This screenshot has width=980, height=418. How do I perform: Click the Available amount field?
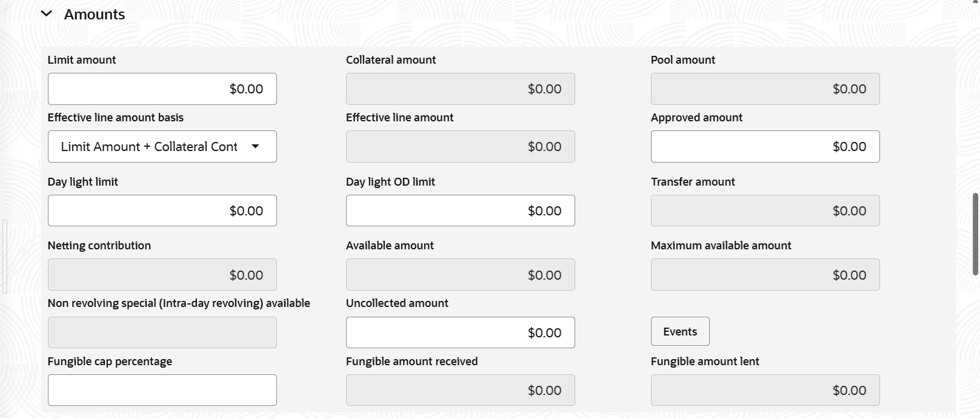pos(460,275)
